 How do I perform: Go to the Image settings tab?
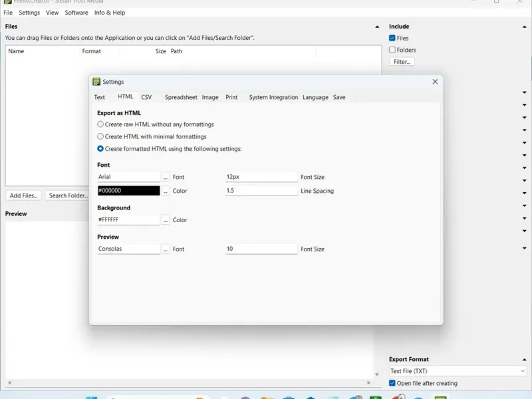210,97
